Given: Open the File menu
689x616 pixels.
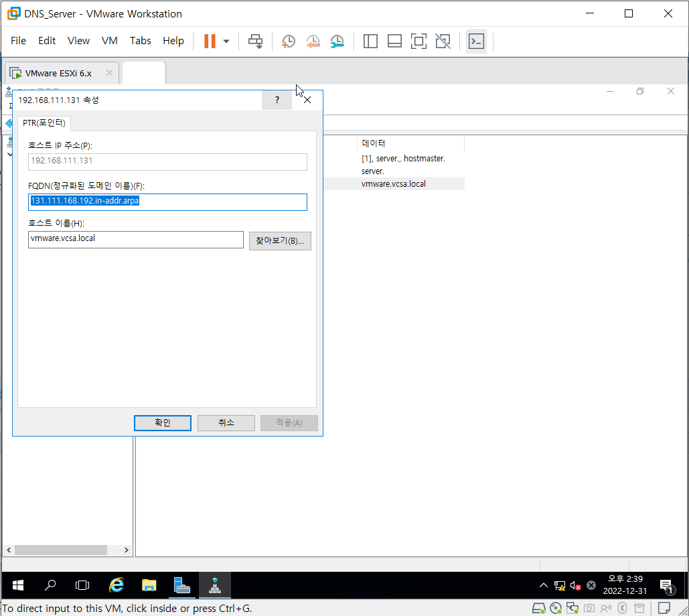Looking at the screenshot, I should coord(18,40).
